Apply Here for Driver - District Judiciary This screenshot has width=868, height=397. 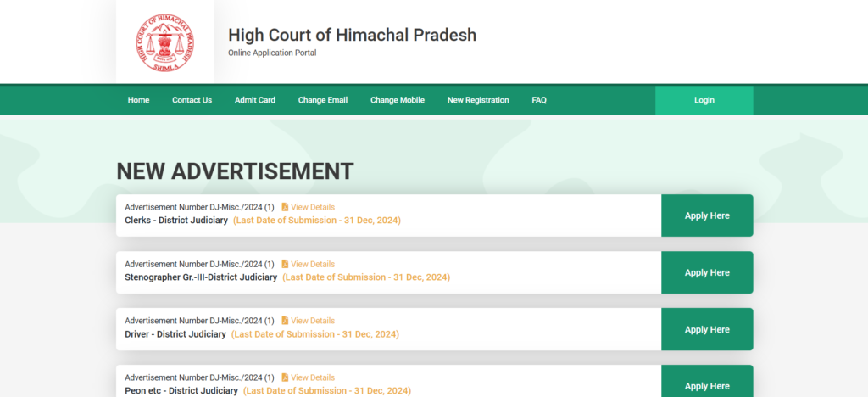[x=707, y=329]
